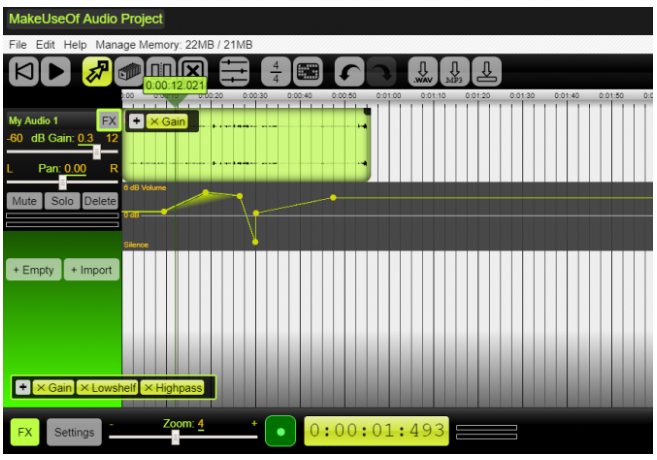
Task: Start playback with the play button
Action: 56,72
